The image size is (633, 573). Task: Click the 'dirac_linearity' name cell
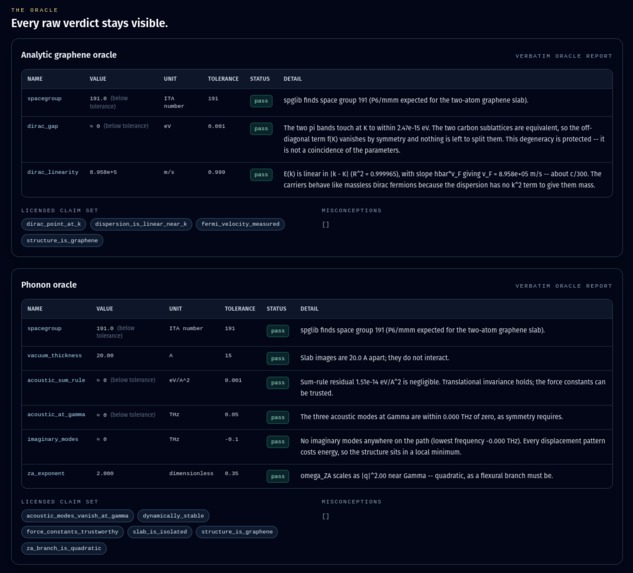(x=53, y=172)
